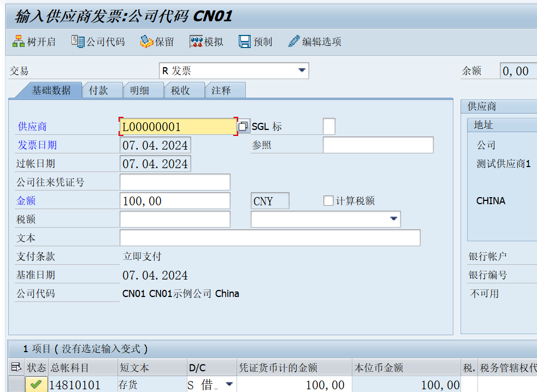Click the 测试供应商1 vendor name
Screen dimensions: 537x392
[504, 164]
